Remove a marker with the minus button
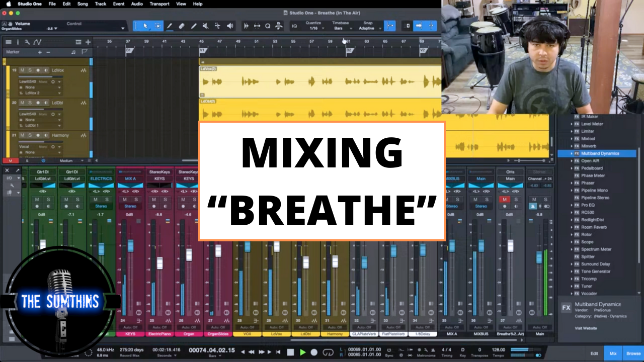644x362 pixels. [48, 52]
